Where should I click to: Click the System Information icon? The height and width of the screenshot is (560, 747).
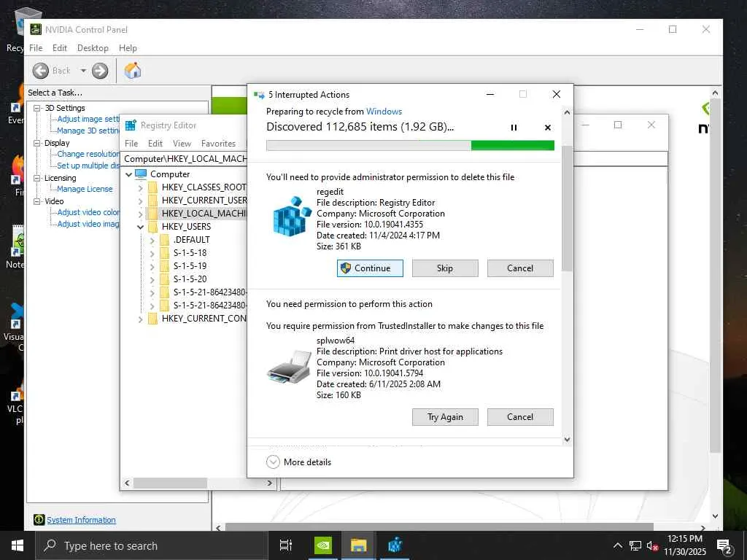(x=39, y=519)
